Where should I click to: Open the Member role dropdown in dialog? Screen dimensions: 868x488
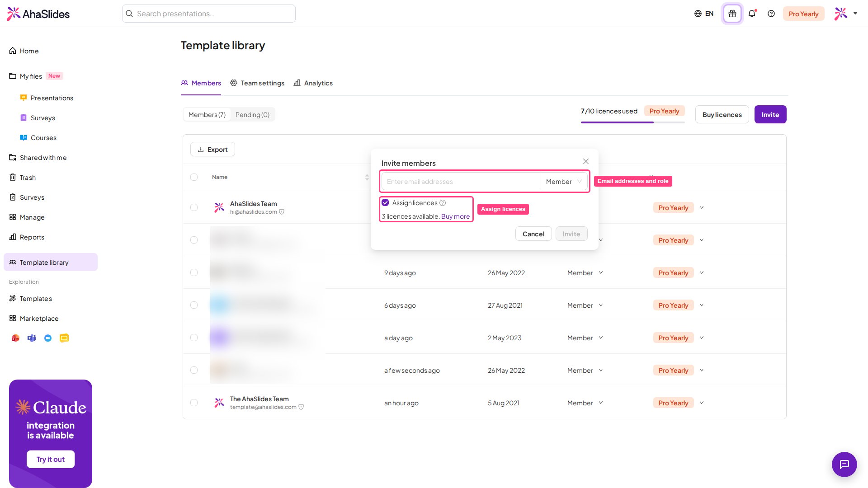pyautogui.click(x=564, y=181)
